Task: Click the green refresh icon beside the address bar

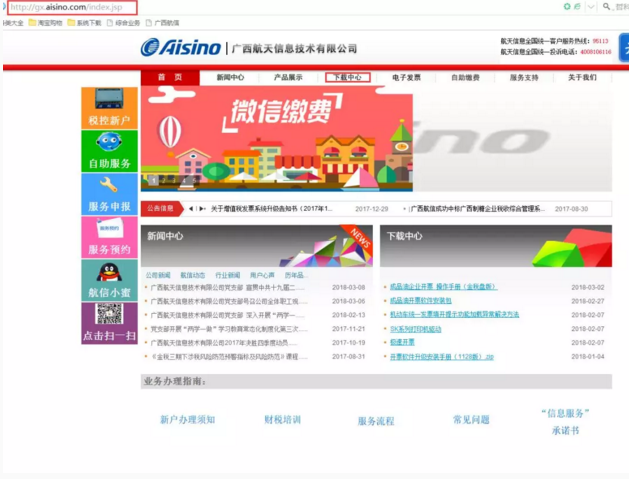Action: 567,6
